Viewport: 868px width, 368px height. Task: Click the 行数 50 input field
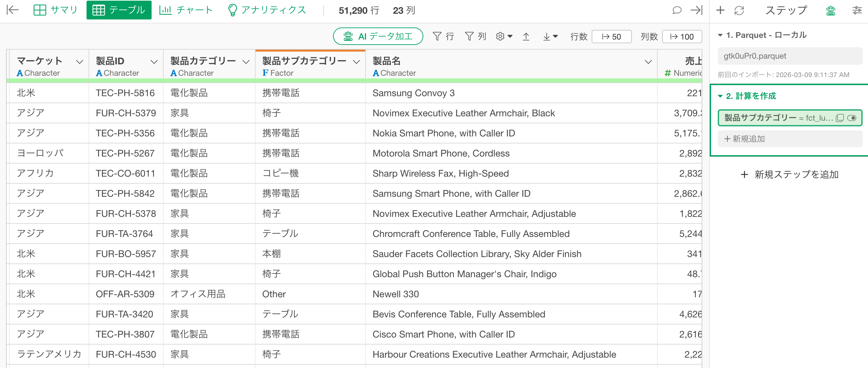611,36
